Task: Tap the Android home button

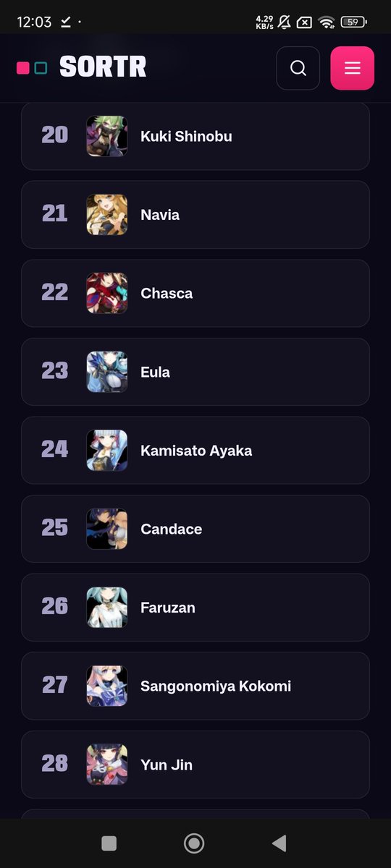Action: pyautogui.click(x=193, y=843)
